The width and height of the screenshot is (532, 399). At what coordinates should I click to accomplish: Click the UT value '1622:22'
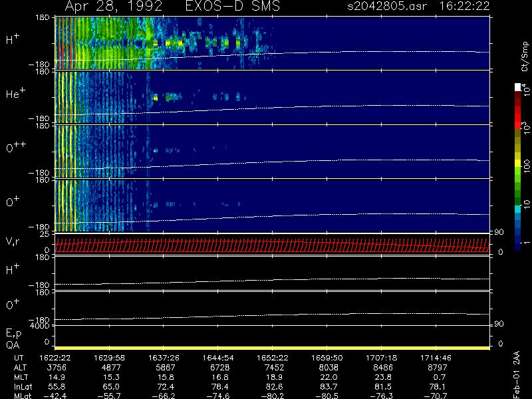55,358
